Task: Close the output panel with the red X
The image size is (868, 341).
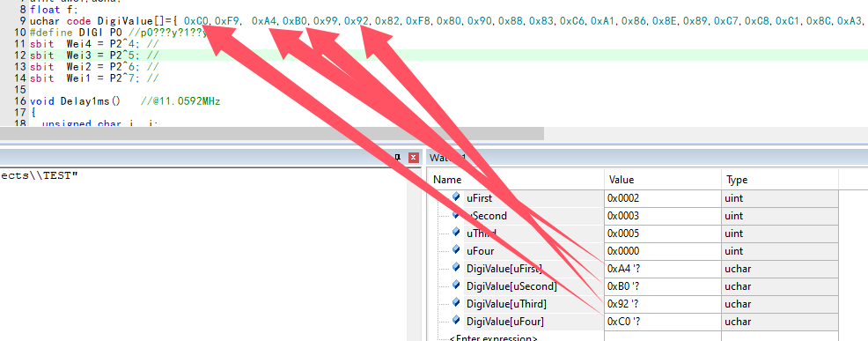Action: pyautogui.click(x=413, y=158)
